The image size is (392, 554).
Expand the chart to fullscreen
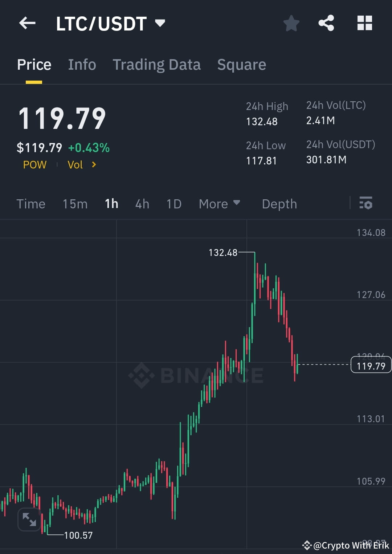click(x=29, y=519)
